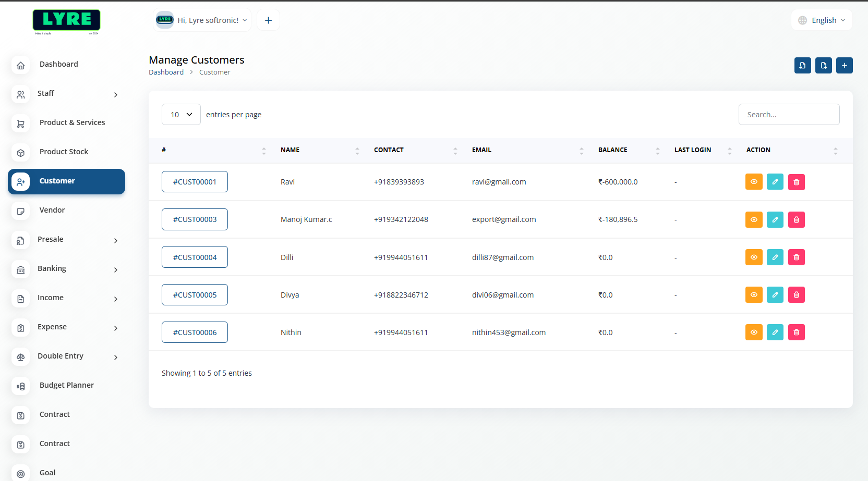Click the import customers icon button
868x481 pixels.
coord(802,66)
